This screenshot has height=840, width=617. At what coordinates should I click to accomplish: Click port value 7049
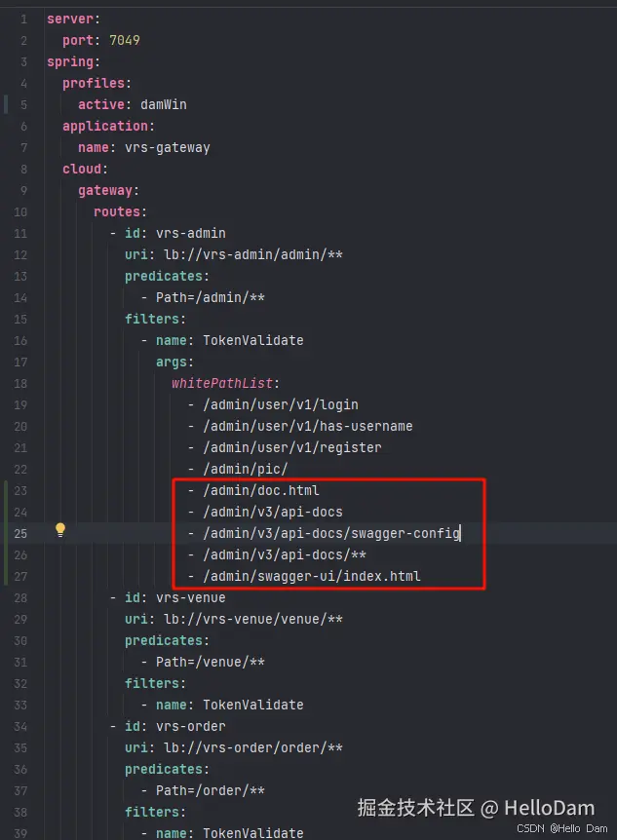125,40
